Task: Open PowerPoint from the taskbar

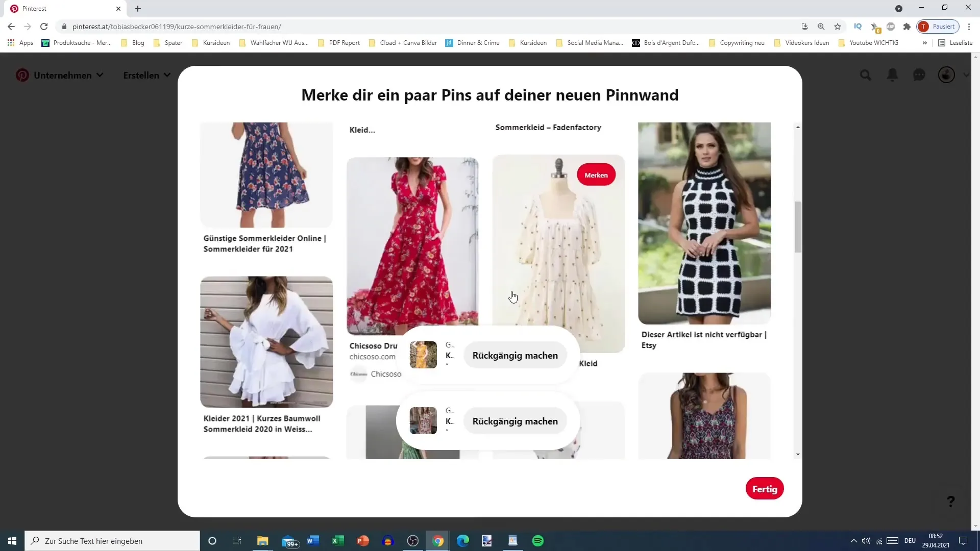Action: point(363,541)
